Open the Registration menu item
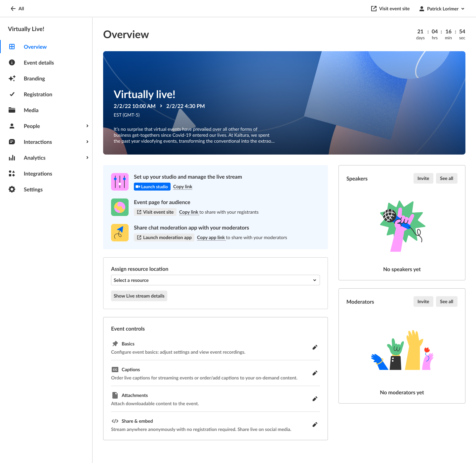This screenshot has height=463, width=476. [38, 94]
